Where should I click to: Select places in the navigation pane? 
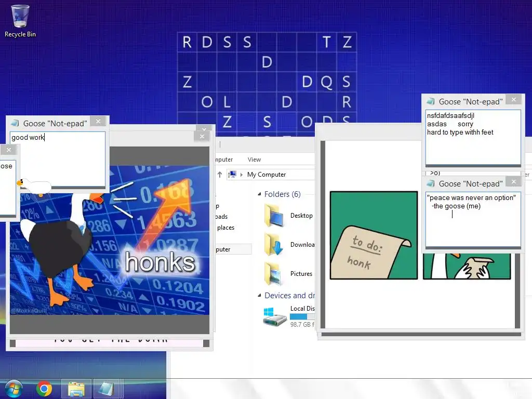(x=225, y=228)
